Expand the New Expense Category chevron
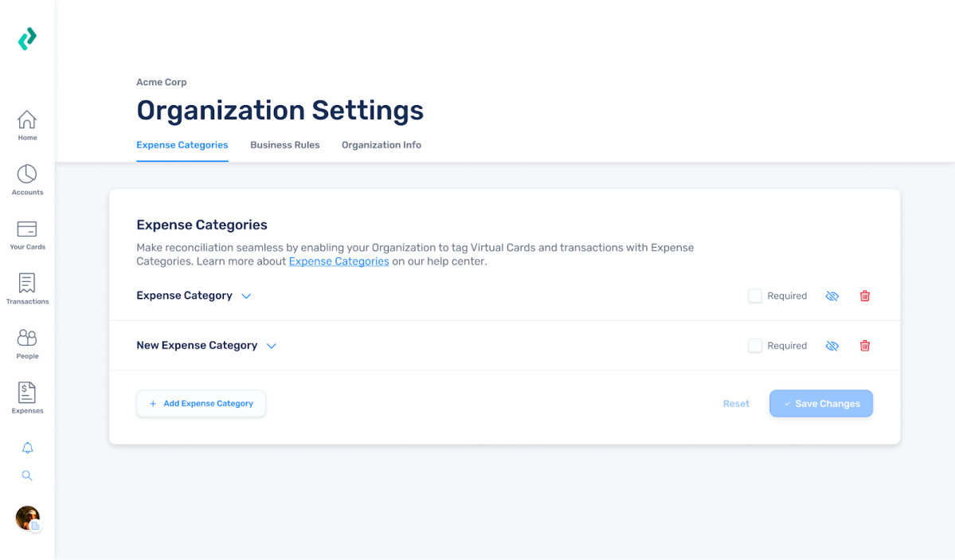 point(272,347)
